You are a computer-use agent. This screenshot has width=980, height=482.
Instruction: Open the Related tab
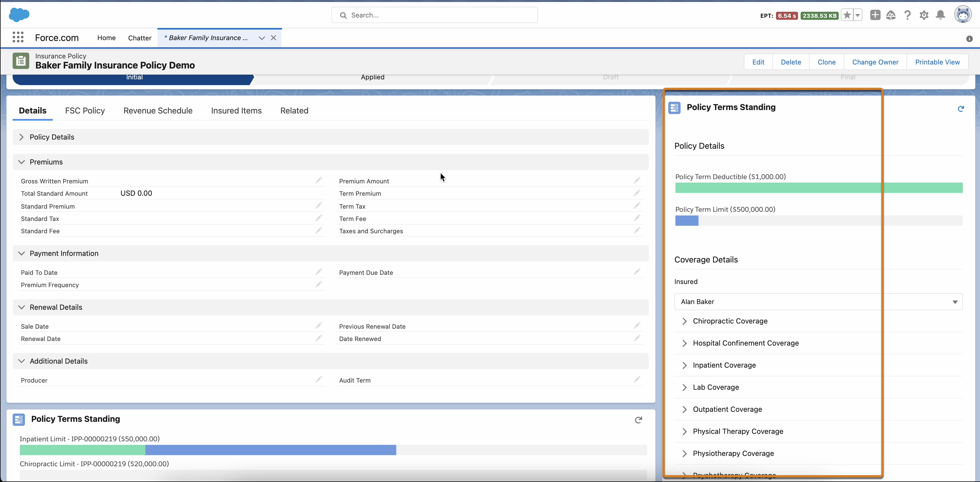pos(294,111)
